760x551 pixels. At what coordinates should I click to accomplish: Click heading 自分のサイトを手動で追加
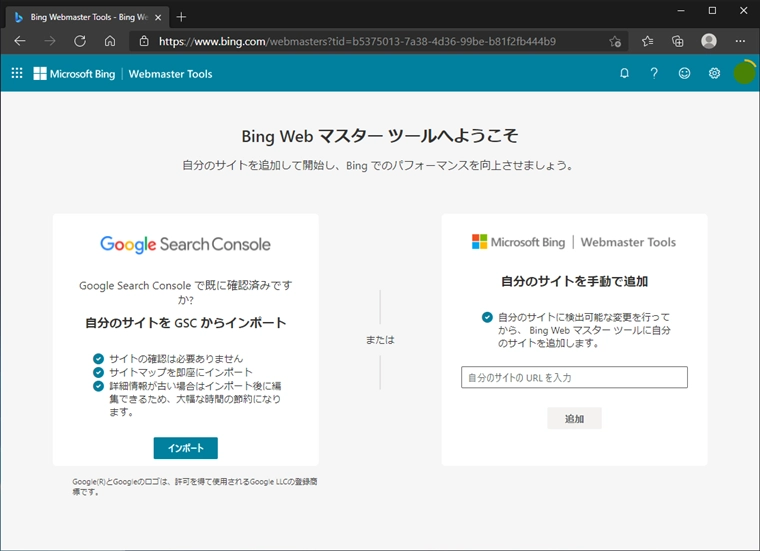click(574, 281)
